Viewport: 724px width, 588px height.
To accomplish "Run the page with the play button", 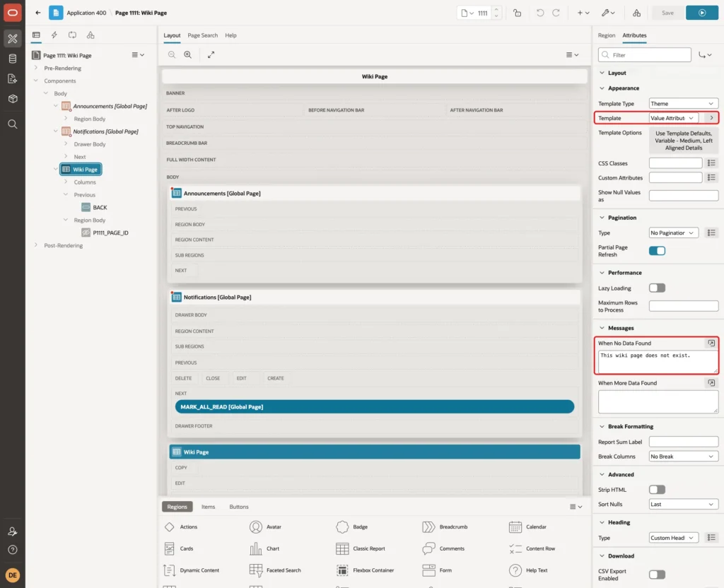I will coord(702,13).
